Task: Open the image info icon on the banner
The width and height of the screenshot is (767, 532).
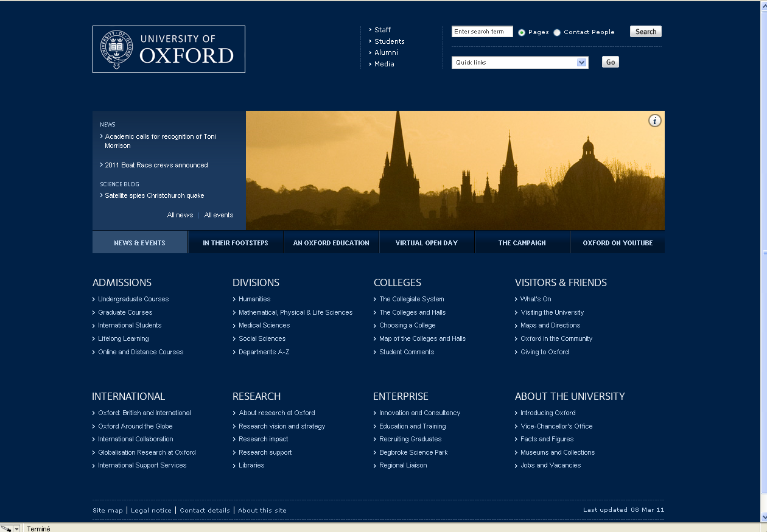Action: tap(654, 121)
